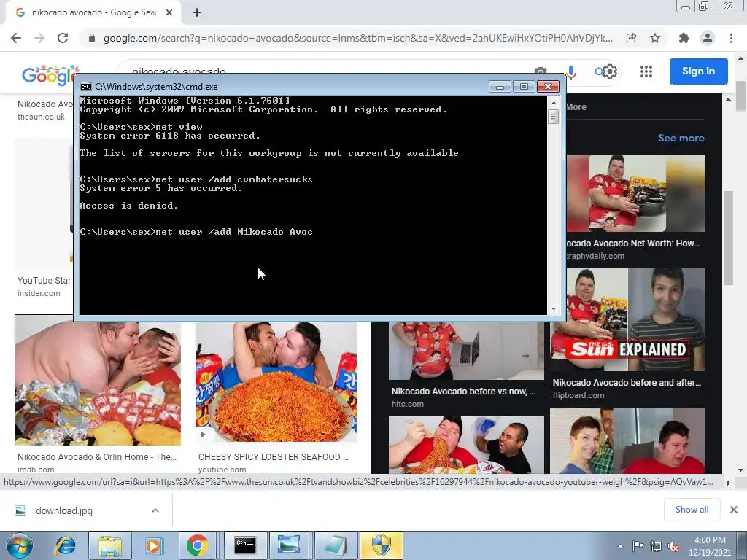747x560 pixels.
Task: Expand the download.jpg options chevron
Action: pyautogui.click(x=155, y=510)
